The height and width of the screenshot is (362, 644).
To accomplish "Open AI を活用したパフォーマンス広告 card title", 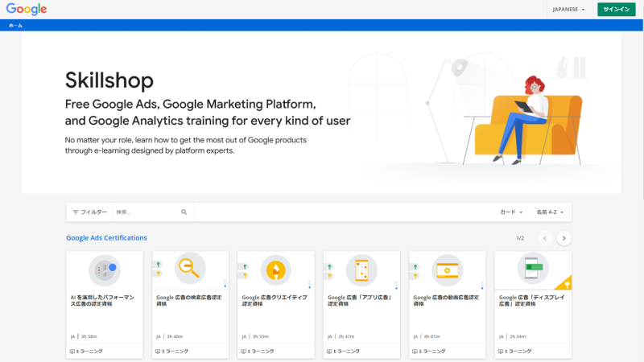I will pyautogui.click(x=102, y=300).
